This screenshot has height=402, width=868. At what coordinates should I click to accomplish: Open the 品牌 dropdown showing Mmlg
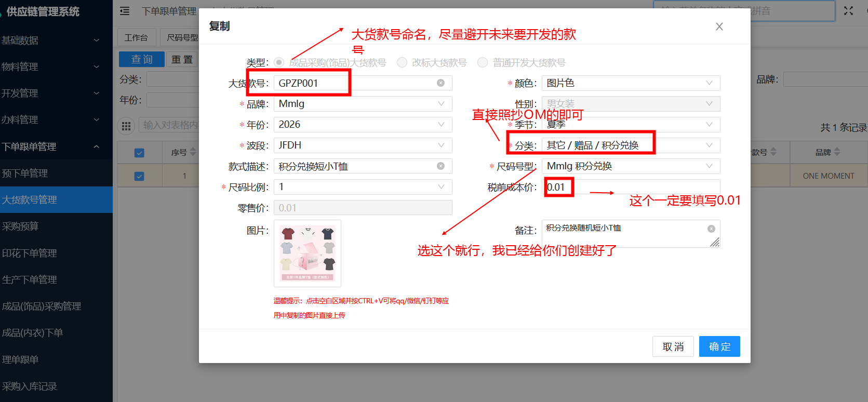click(x=363, y=104)
